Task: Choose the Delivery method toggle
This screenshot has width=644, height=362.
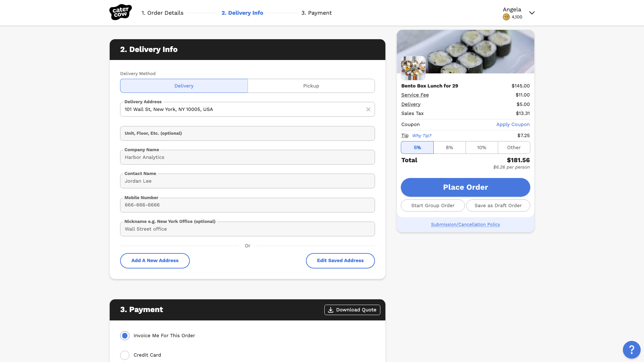Action: (x=184, y=86)
